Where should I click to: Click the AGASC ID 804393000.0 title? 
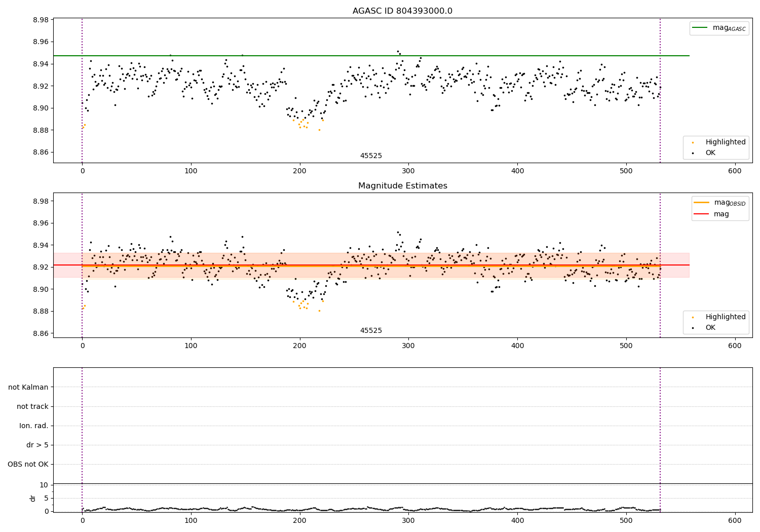(x=403, y=11)
